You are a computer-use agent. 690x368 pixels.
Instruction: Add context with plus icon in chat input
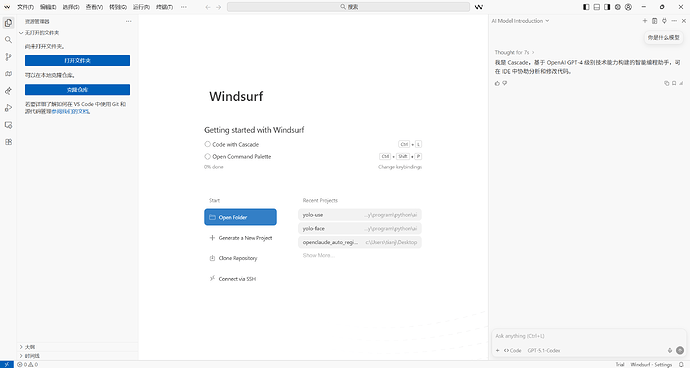point(498,350)
